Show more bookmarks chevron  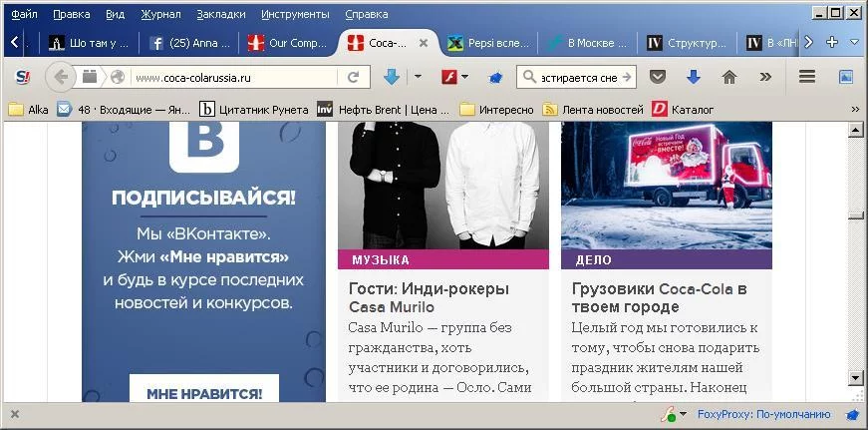tap(855, 110)
